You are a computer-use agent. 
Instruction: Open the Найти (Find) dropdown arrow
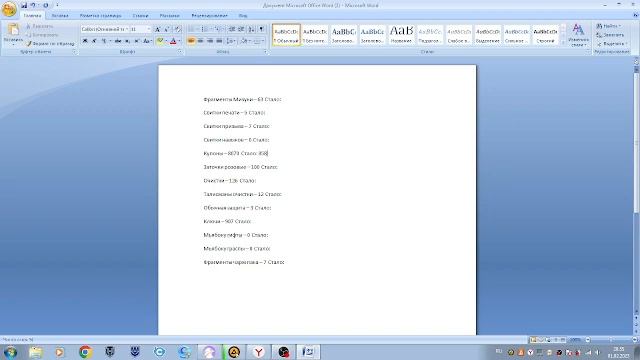pos(620,26)
